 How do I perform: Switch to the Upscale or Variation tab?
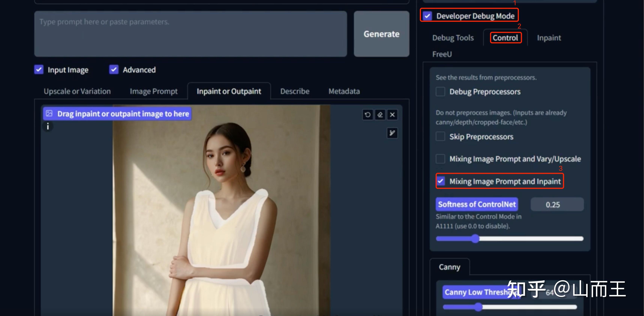coord(77,91)
